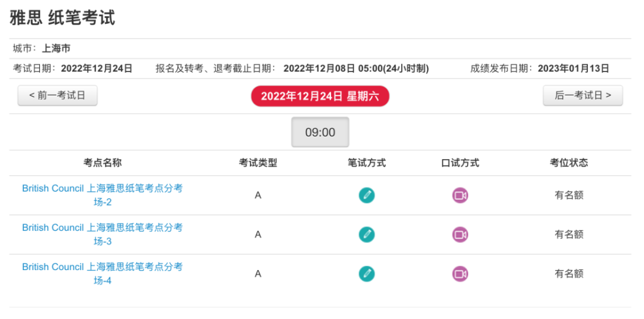
Task: Click 有名额 status for 分考场-4
Action: 569,273
